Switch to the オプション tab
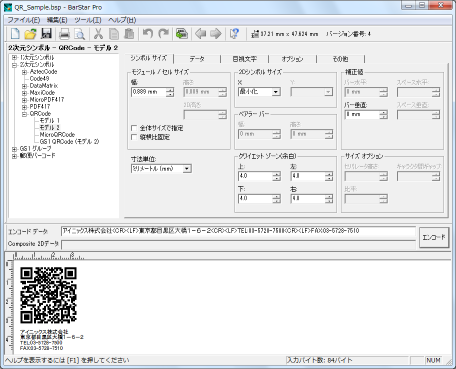Screen dimensions: 456x369 292,59
